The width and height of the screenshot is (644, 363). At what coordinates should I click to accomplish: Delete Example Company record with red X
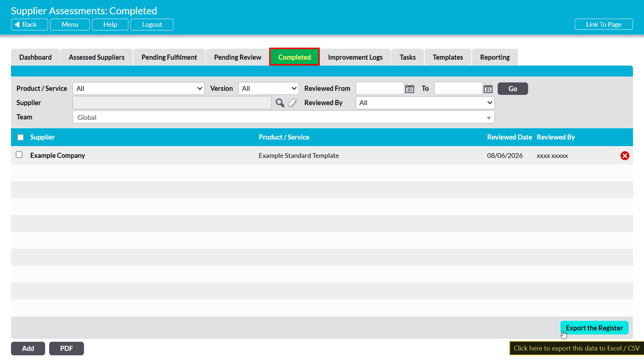(625, 156)
